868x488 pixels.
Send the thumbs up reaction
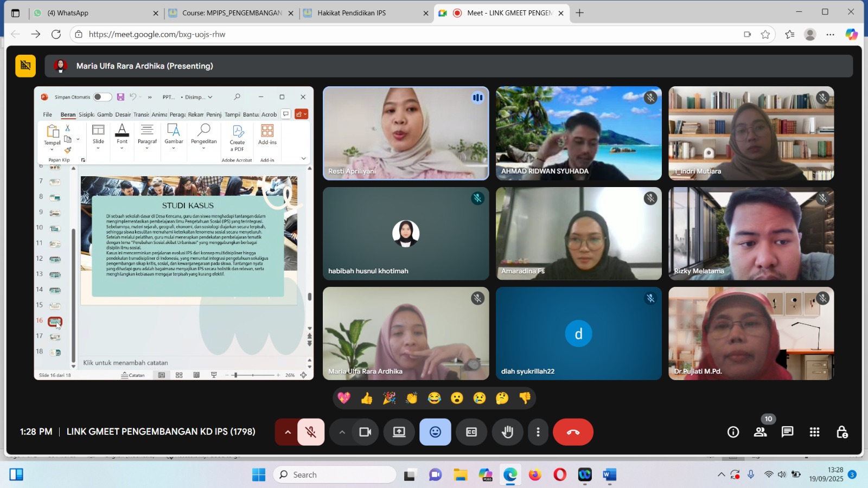pyautogui.click(x=367, y=399)
